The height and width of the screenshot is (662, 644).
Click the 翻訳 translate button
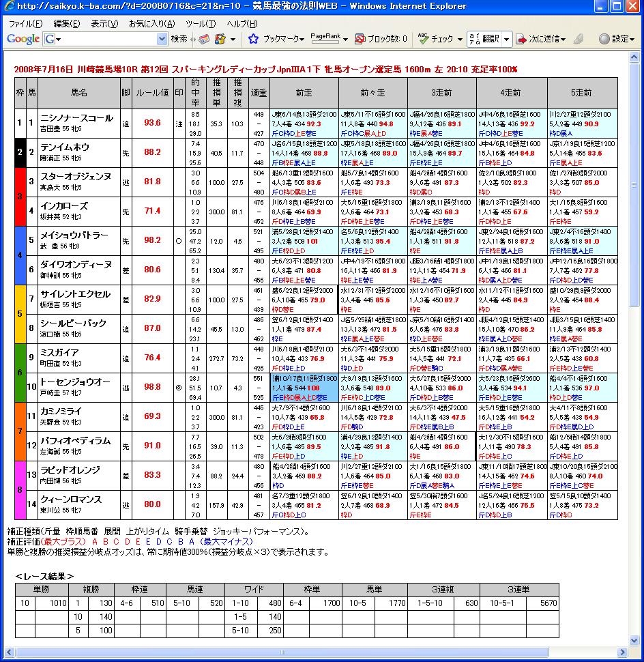click(x=485, y=39)
